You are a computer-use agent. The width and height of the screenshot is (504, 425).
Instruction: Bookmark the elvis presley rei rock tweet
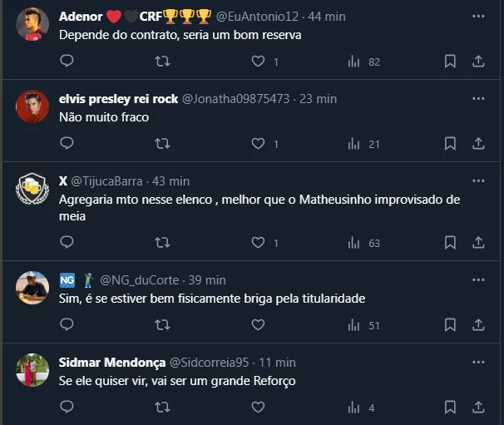[449, 143]
